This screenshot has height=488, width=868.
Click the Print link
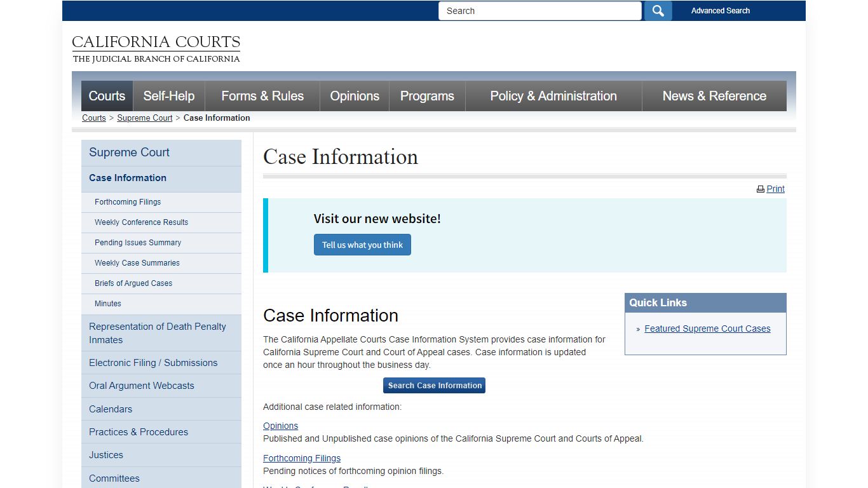775,189
